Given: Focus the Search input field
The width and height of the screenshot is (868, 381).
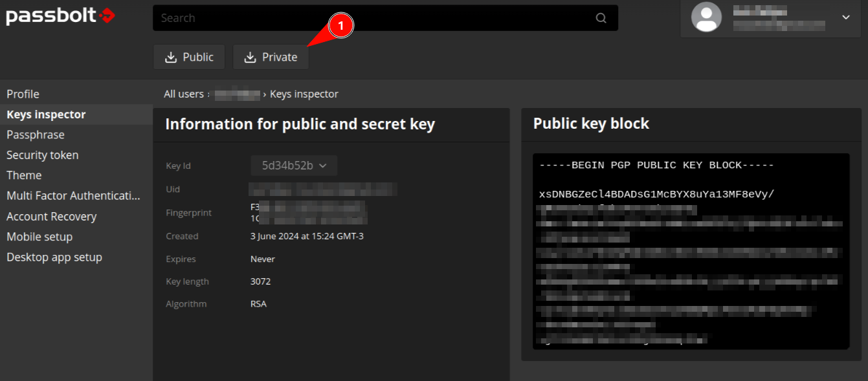Looking at the screenshot, I should (x=385, y=18).
